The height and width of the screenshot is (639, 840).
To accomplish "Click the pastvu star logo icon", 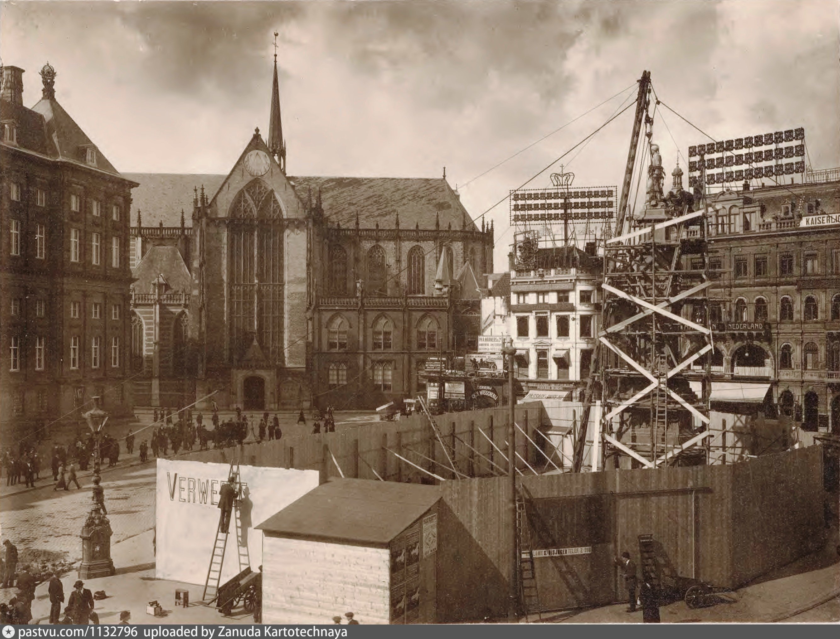I will point(9,632).
